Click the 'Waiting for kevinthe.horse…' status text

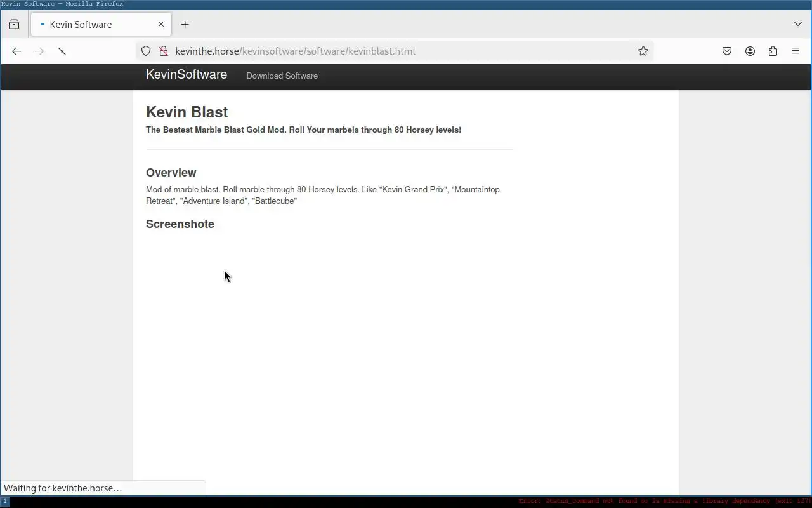pyautogui.click(x=63, y=488)
